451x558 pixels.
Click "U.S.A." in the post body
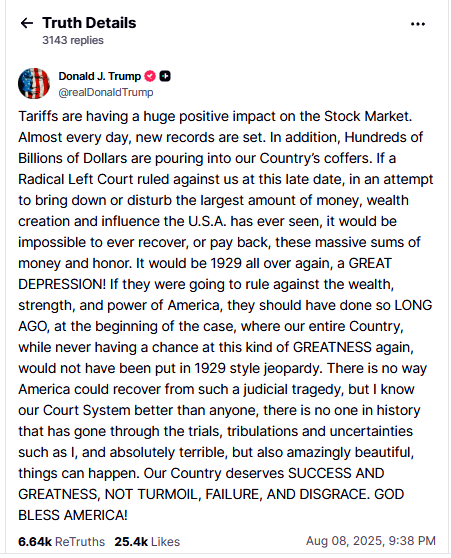(x=207, y=221)
